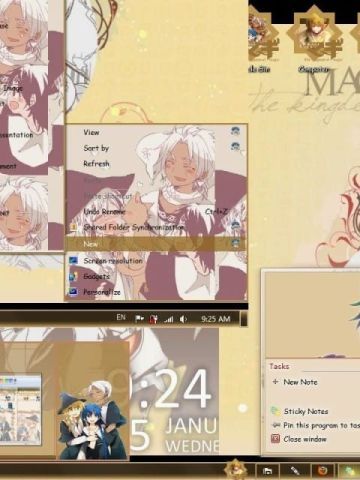Open the network signal tray icon
The height and width of the screenshot is (480, 360).
[169, 319]
